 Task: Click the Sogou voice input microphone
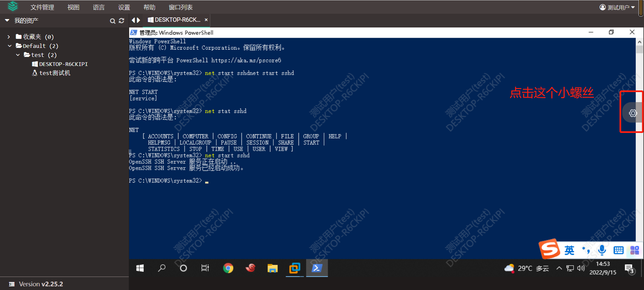click(x=602, y=250)
